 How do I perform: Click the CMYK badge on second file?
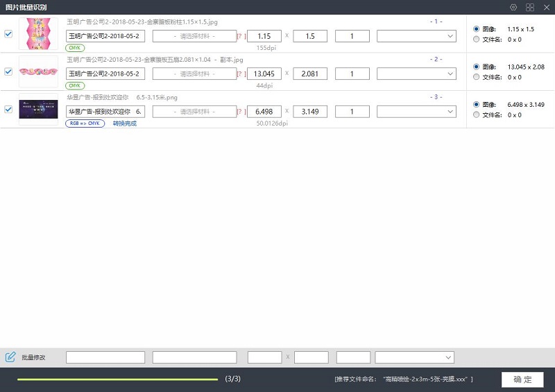pyautogui.click(x=75, y=86)
